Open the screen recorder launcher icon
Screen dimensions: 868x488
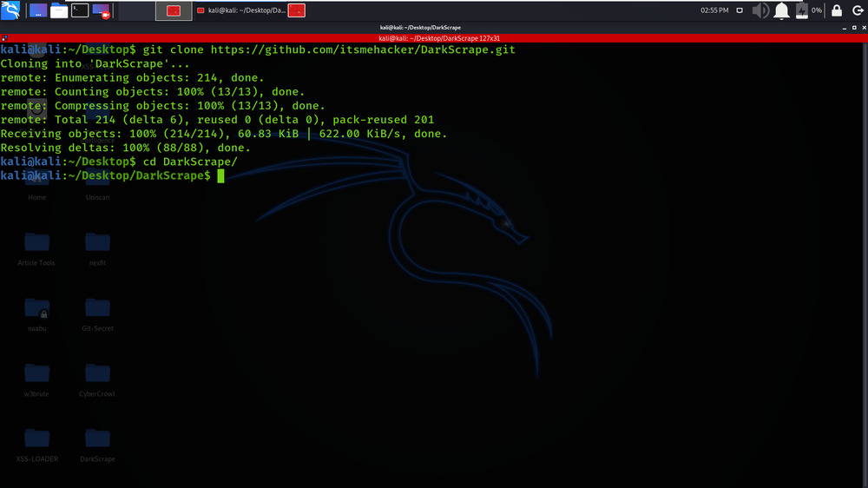pos(102,10)
